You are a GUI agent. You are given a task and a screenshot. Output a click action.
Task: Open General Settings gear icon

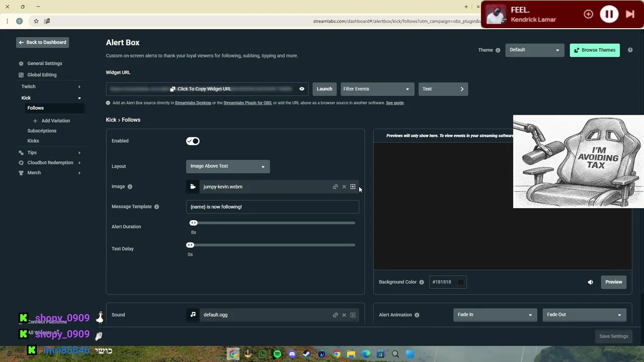pyautogui.click(x=21, y=64)
